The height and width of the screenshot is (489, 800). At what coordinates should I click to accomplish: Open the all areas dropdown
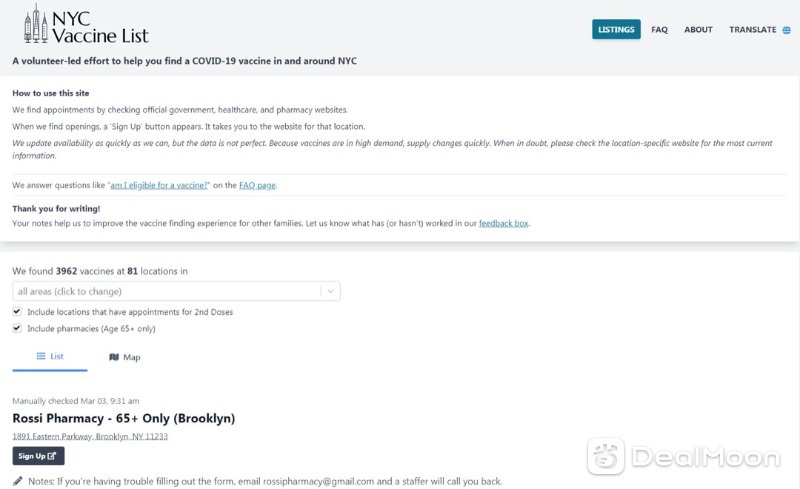[176, 291]
